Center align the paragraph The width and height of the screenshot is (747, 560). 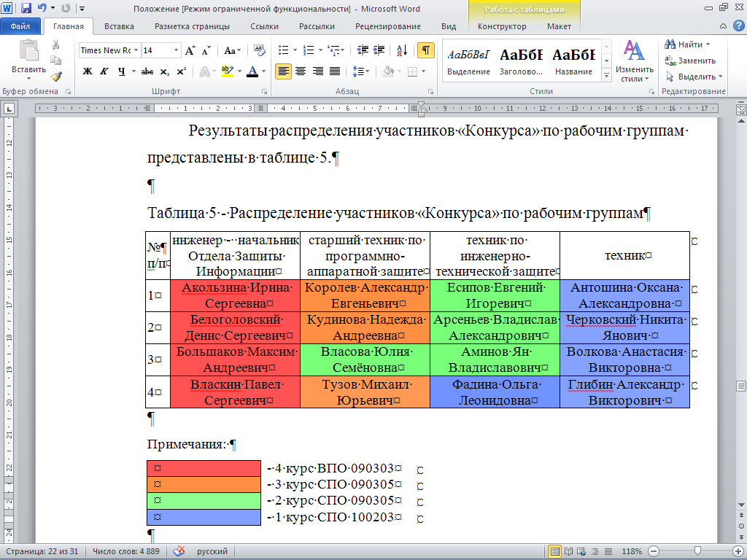click(300, 71)
